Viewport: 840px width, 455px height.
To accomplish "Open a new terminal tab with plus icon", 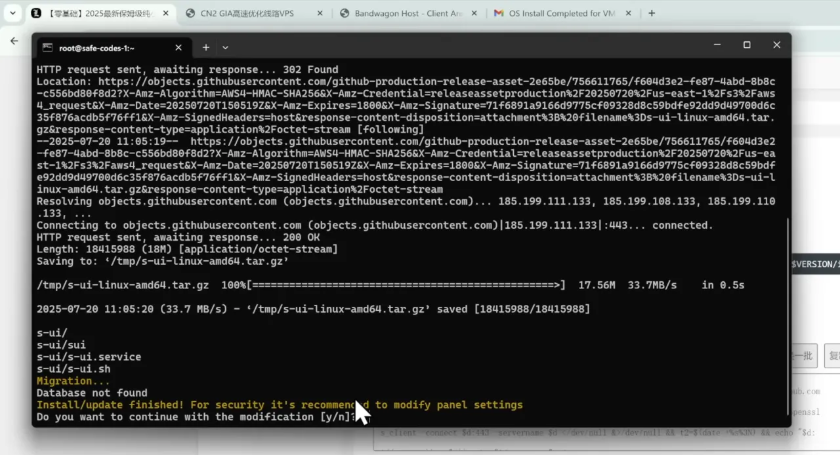I will [206, 48].
